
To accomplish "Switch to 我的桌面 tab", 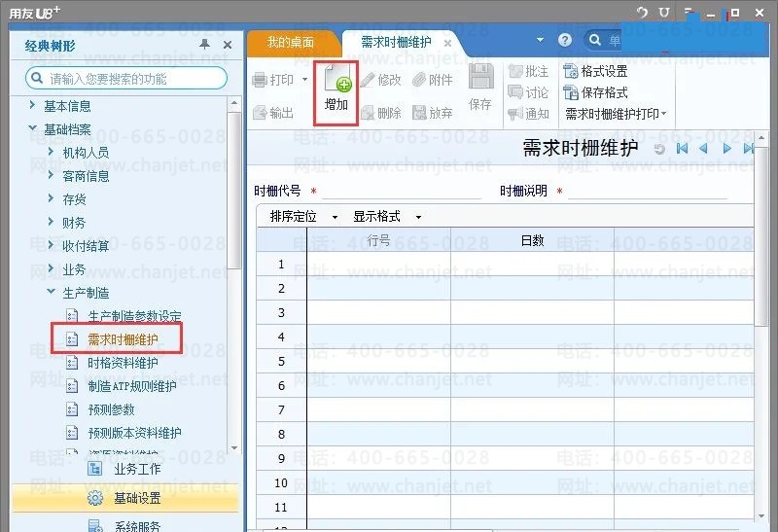I will [x=291, y=43].
